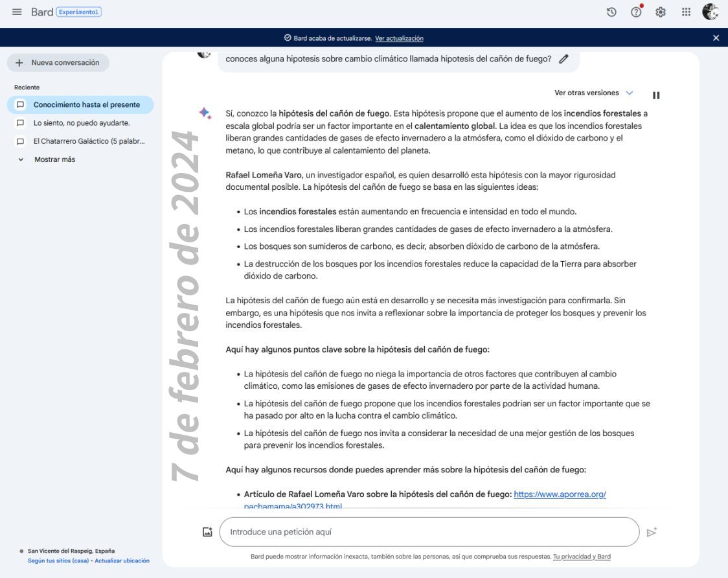Click the send message arrow icon
728x578 pixels.
coord(652,532)
